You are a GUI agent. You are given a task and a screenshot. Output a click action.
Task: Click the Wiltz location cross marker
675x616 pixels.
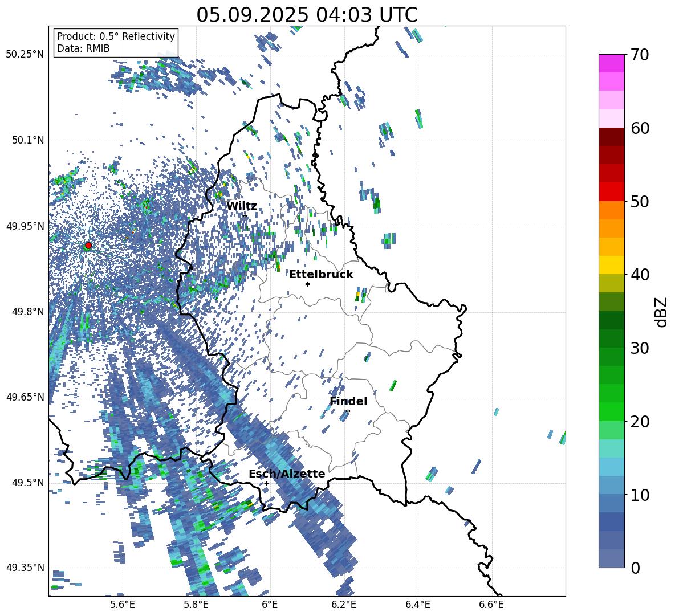click(x=245, y=215)
